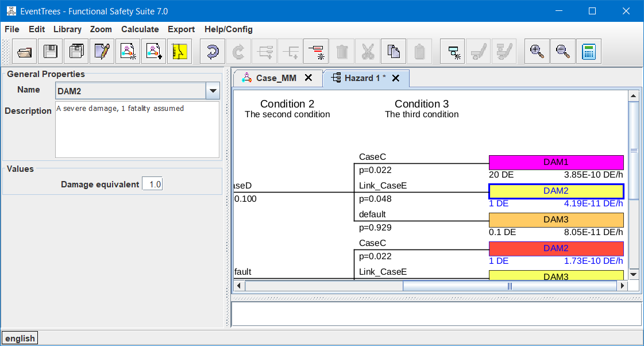
Task: Close the Hazard 1 tab
Action: tap(396, 78)
